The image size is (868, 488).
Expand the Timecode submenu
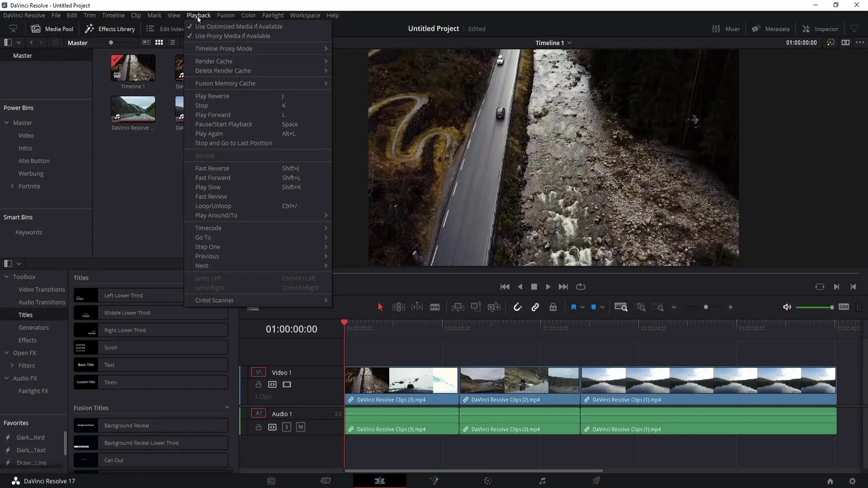209,228
